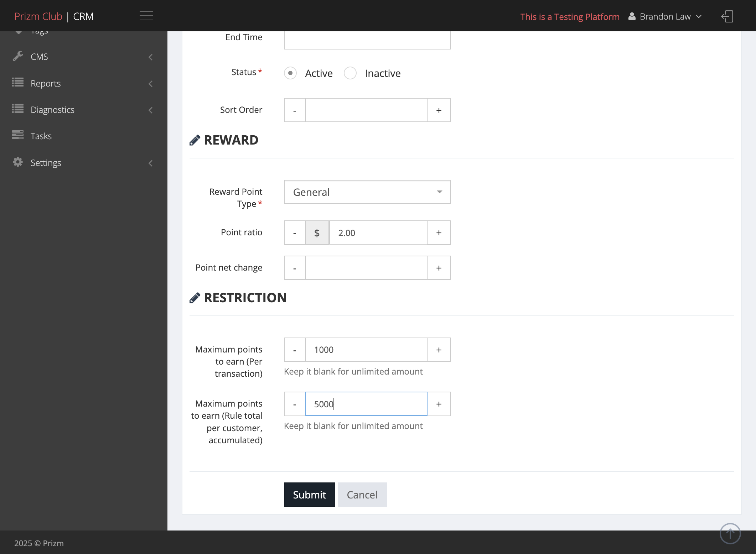The image size is (756, 554).
Task: Toggle the hamburger sidebar menu icon
Action: coord(146,16)
